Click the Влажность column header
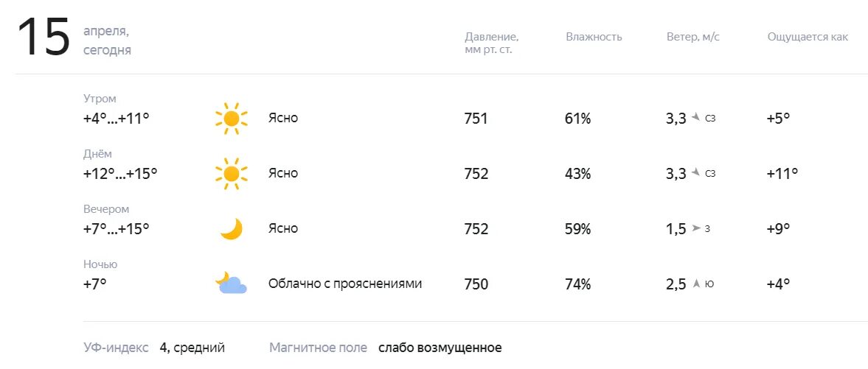Viewport: 868px width, 369px height. [x=594, y=37]
